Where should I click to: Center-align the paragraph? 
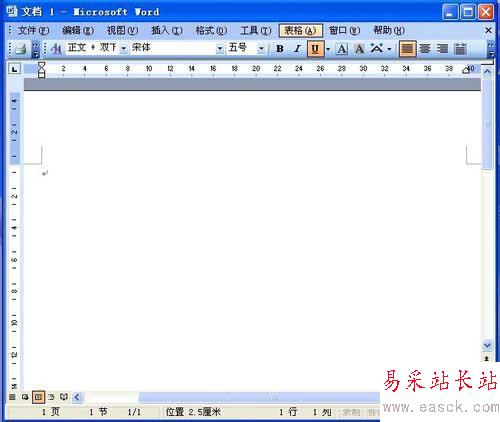coord(425,49)
